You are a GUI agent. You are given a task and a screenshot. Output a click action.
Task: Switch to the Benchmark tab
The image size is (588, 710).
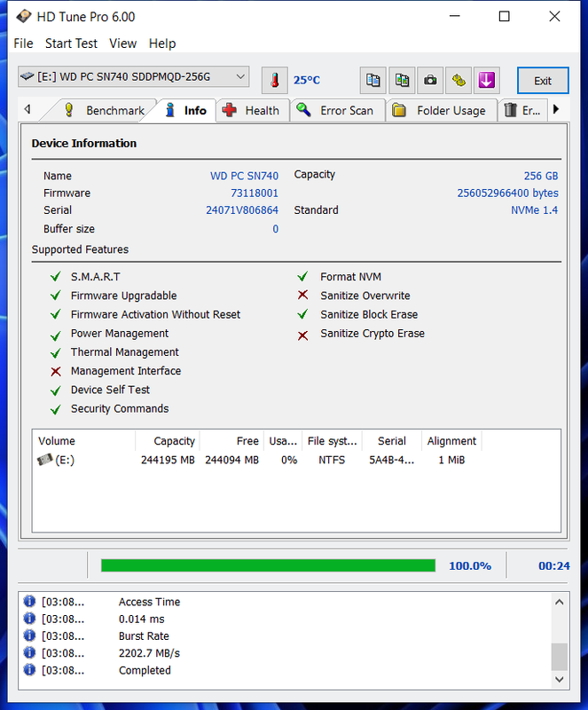pos(104,110)
